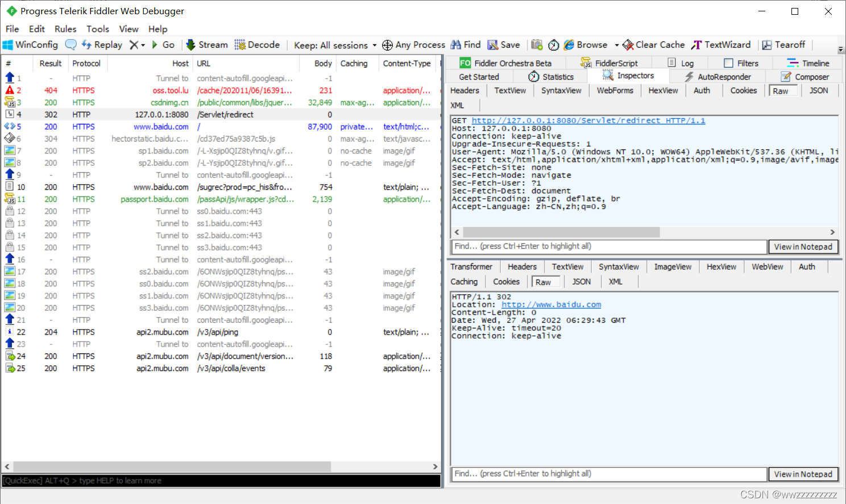The height and width of the screenshot is (504, 846).
Task: Open the File menu
Action: click(x=12, y=29)
